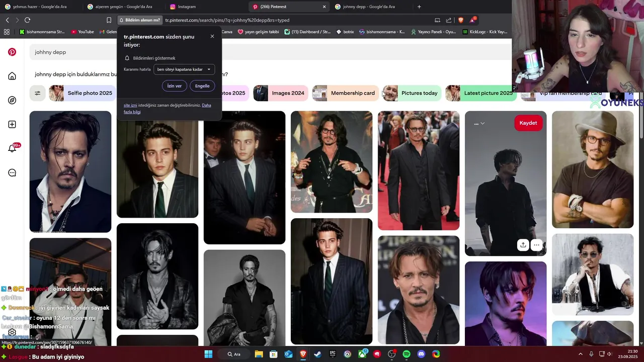644x362 pixels.
Task: Select 'Membership card' filter chip
Action: [x=345, y=93]
